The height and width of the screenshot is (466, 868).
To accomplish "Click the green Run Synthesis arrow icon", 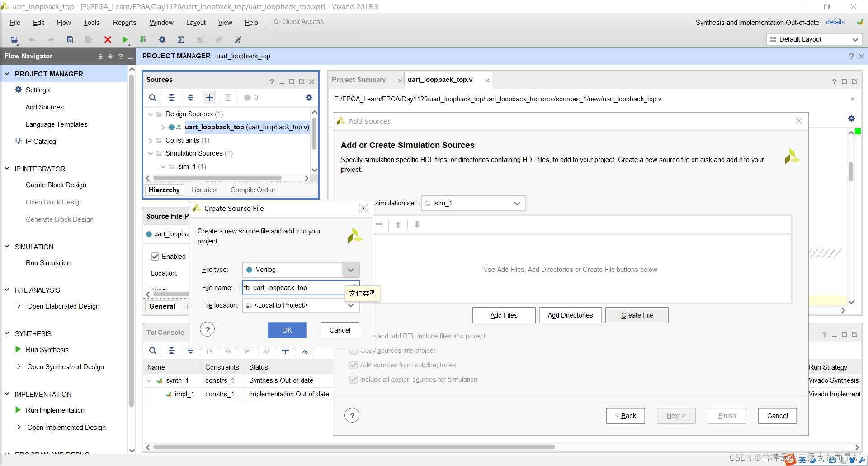I will [18, 349].
